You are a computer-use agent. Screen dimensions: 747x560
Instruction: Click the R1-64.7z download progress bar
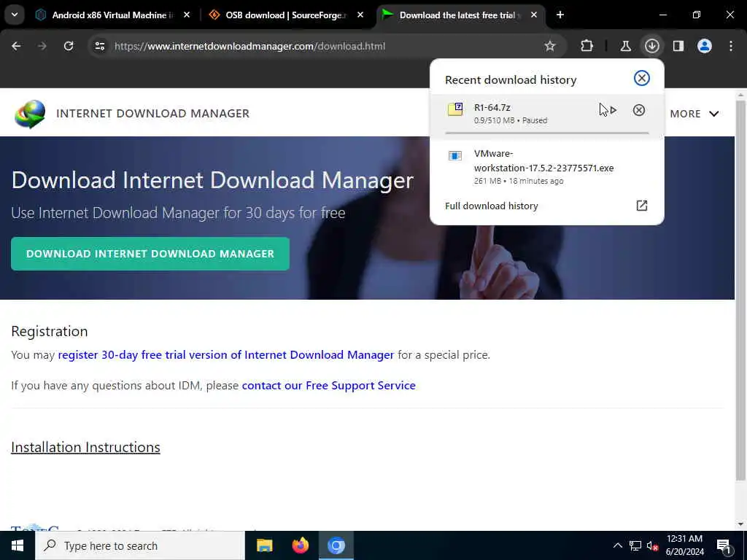[546, 133]
